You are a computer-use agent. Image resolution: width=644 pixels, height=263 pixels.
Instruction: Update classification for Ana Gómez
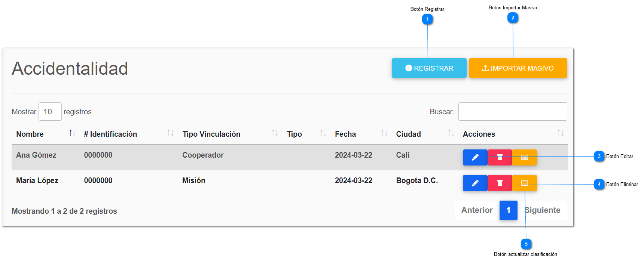pos(524,157)
